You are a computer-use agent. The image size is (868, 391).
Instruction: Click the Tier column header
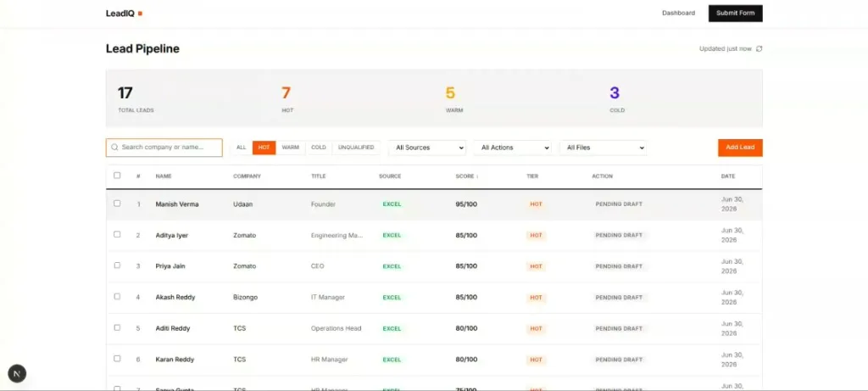(x=532, y=176)
